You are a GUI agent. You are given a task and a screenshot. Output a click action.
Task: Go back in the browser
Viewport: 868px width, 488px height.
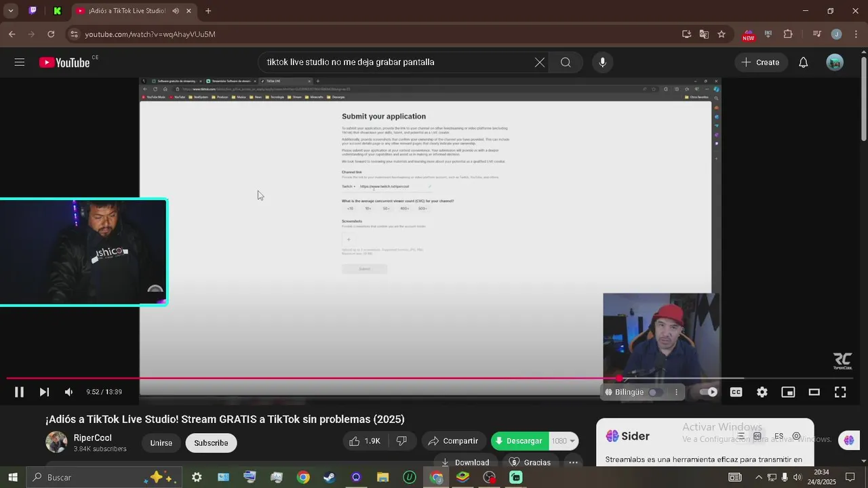(x=12, y=34)
